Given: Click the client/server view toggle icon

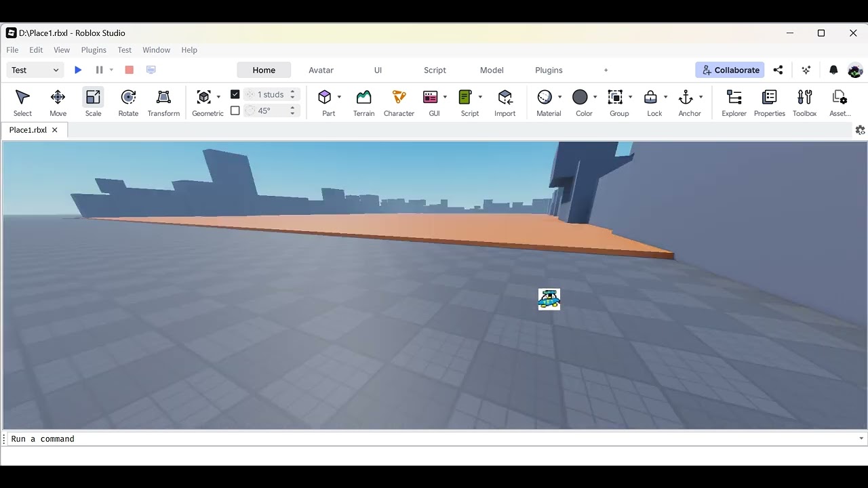Looking at the screenshot, I should click(151, 70).
